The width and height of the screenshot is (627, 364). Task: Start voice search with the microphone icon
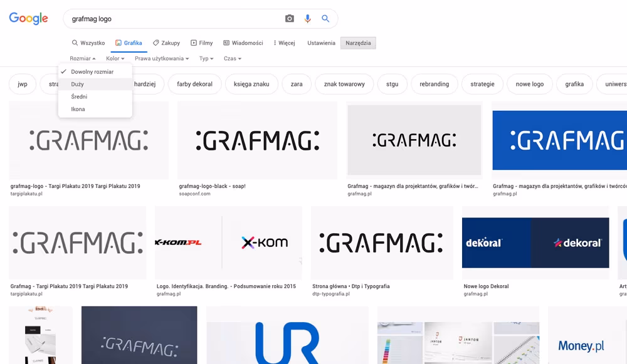[x=307, y=19]
